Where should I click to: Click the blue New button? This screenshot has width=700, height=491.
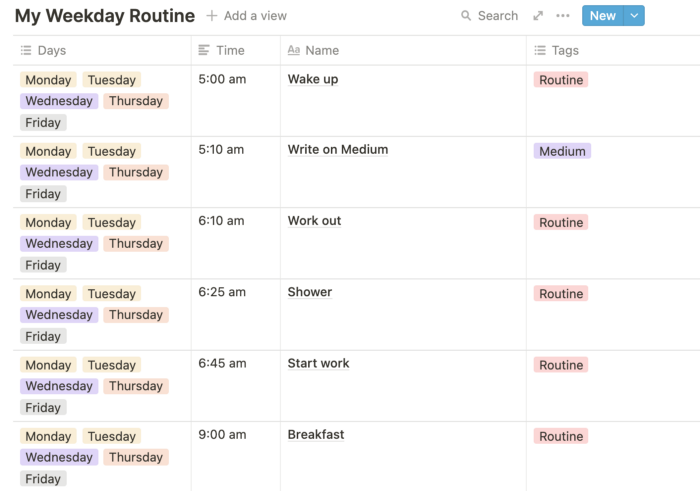(603, 16)
